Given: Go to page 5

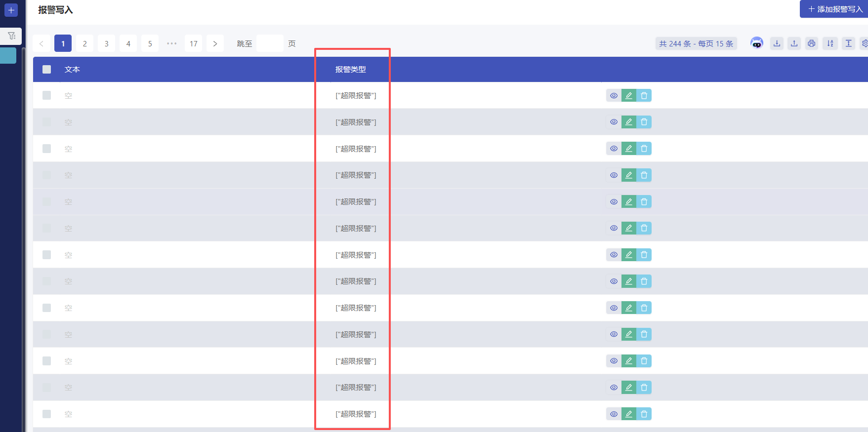Looking at the screenshot, I should (x=150, y=43).
